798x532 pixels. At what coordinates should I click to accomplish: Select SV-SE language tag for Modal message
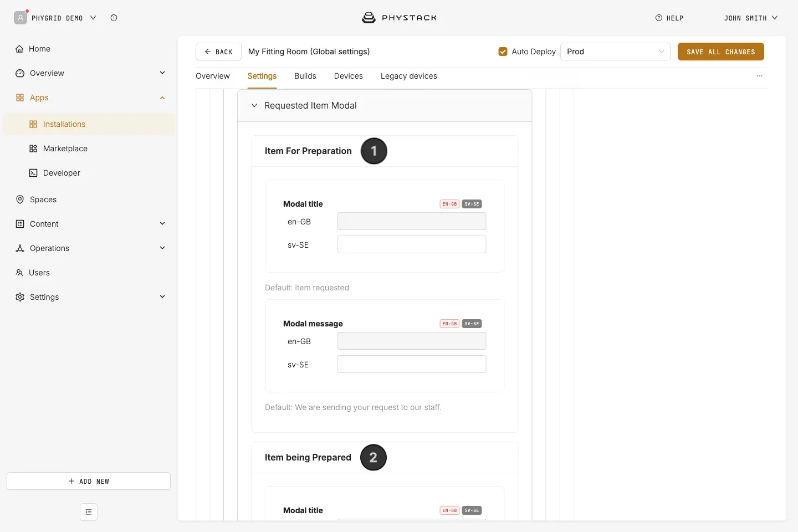pyautogui.click(x=472, y=324)
